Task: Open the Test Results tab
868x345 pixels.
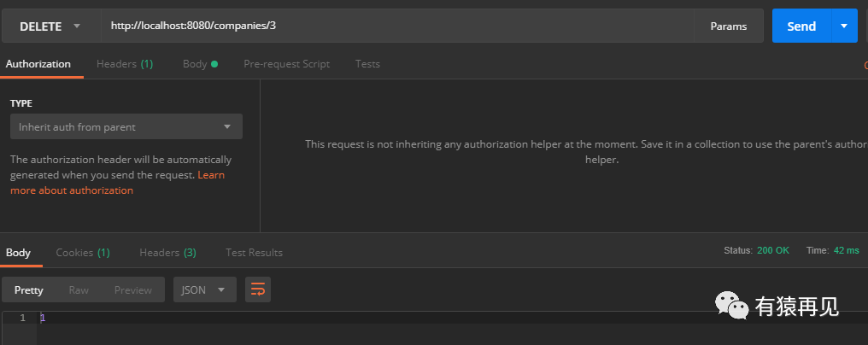Action: pos(254,252)
